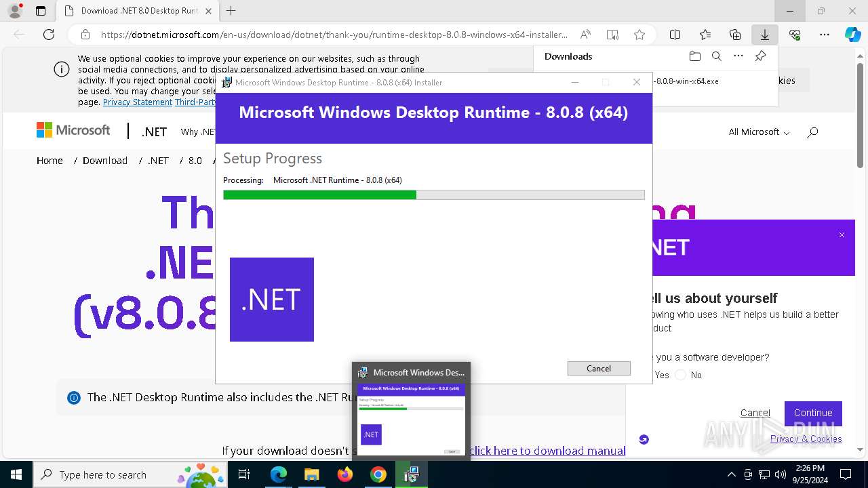The height and width of the screenshot is (488, 868).
Task: Open the Copilot sidebar
Action: tap(852, 35)
